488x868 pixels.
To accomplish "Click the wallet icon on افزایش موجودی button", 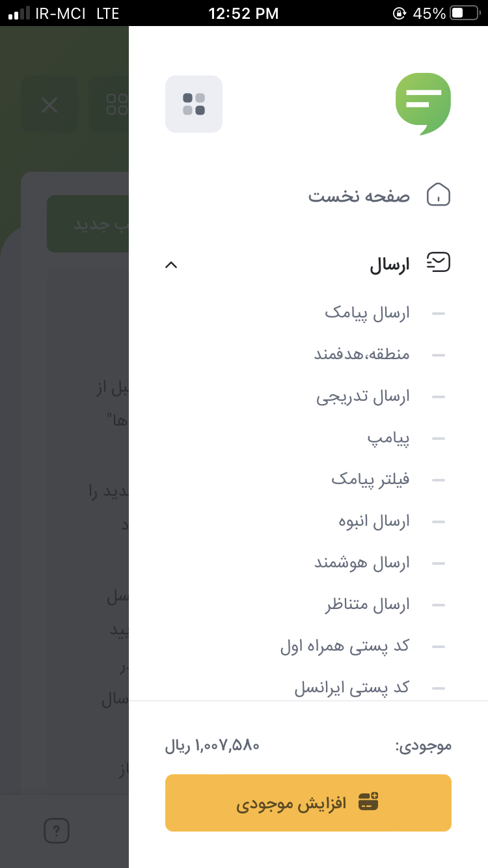I will pyautogui.click(x=368, y=802).
